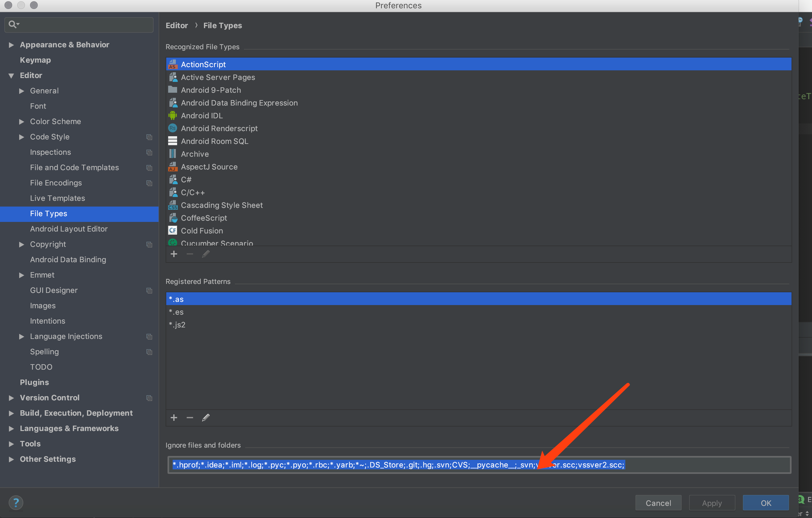Click remove button under Registered Patterns
812x518 pixels.
coord(190,418)
